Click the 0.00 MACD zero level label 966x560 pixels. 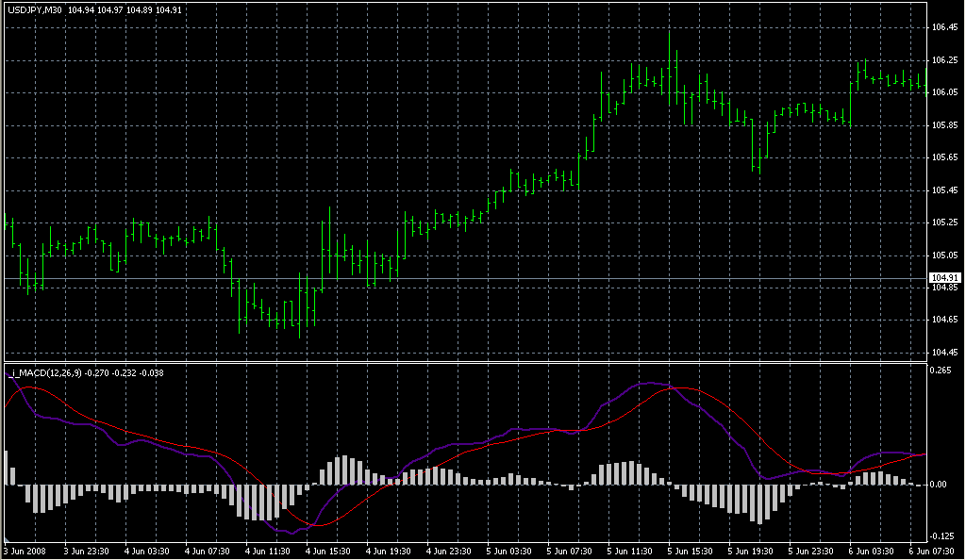click(x=939, y=485)
